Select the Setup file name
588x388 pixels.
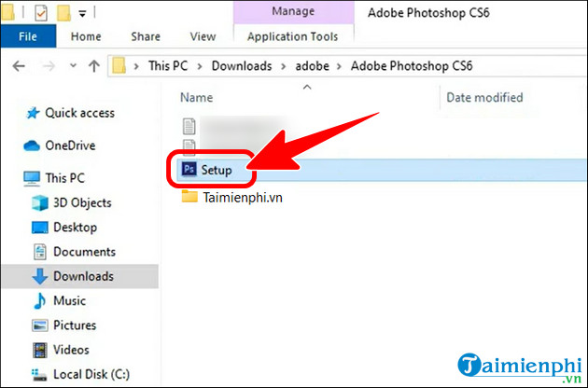217,170
